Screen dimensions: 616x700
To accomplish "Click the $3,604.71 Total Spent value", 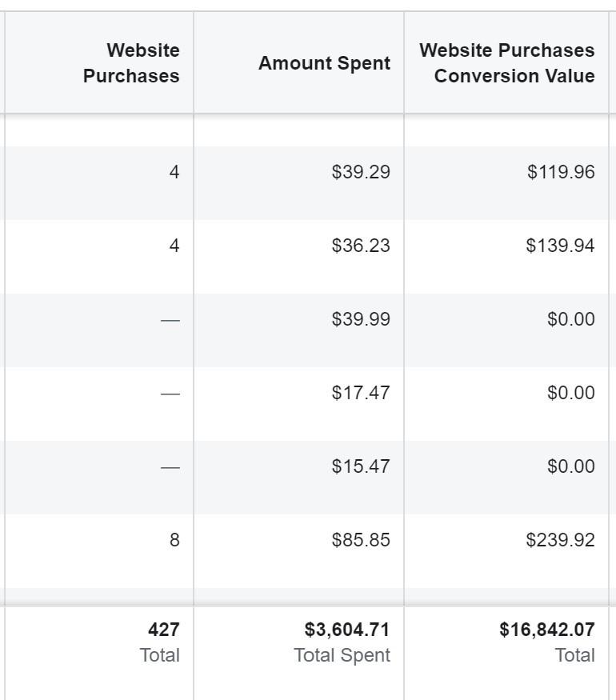I will click(x=347, y=630).
